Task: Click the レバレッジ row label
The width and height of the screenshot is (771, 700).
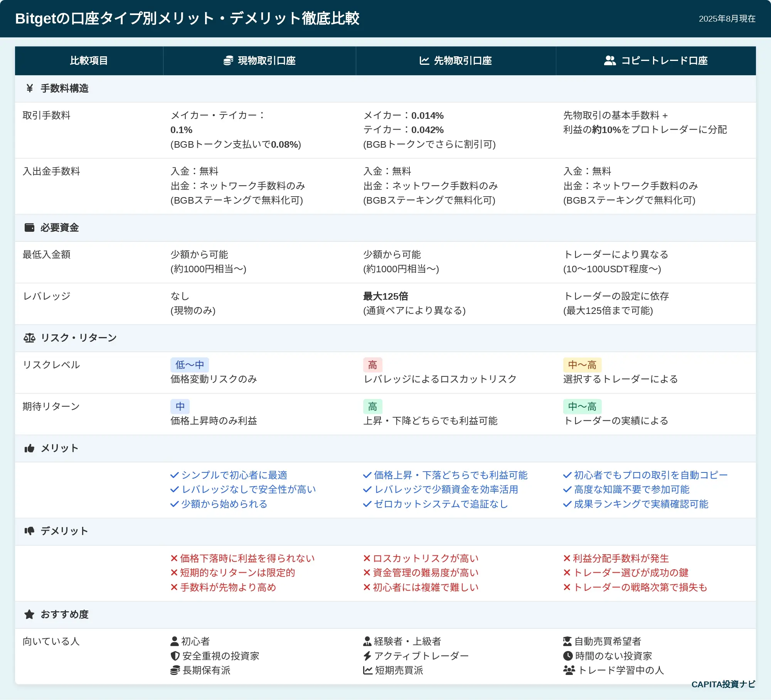Action: (x=47, y=296)
